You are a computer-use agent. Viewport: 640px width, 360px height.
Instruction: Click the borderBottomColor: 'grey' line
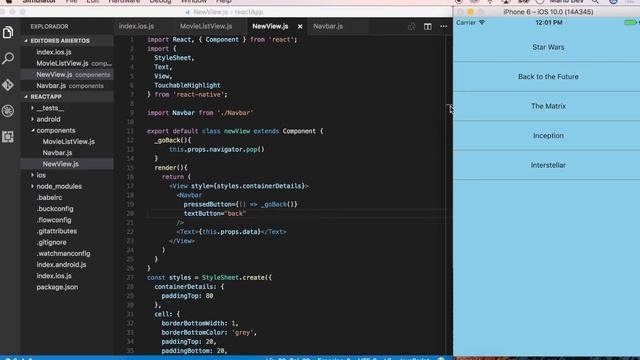(x=209, y=333)
